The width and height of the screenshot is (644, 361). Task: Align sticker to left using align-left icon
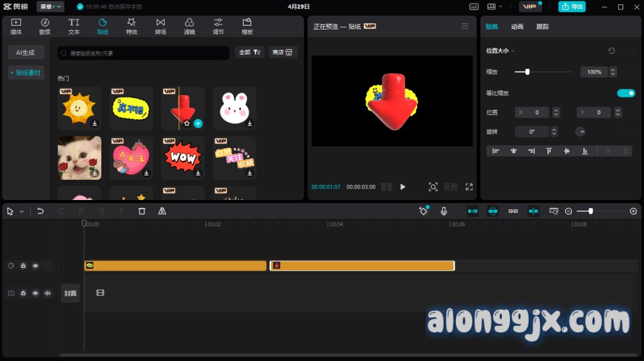pos(496,151)
